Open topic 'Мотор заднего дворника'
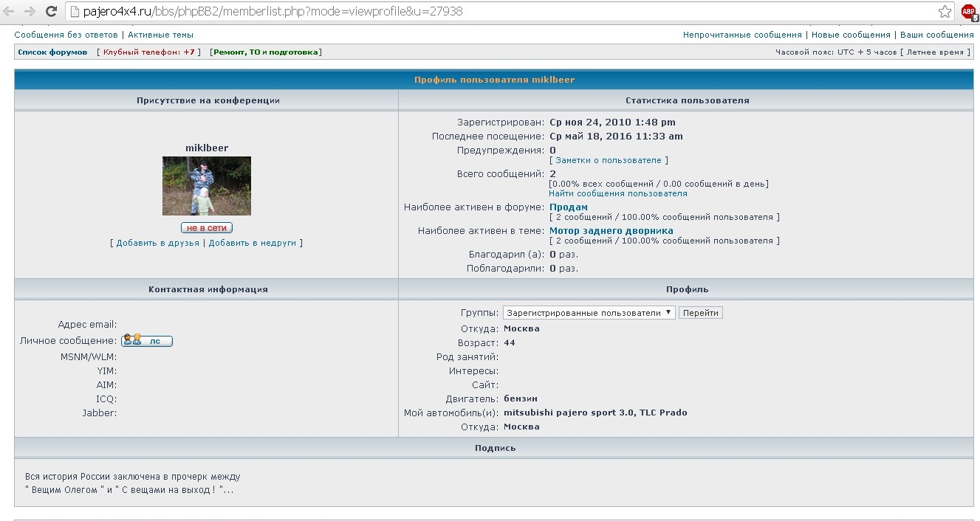980x521 pixels. (611, 231)
